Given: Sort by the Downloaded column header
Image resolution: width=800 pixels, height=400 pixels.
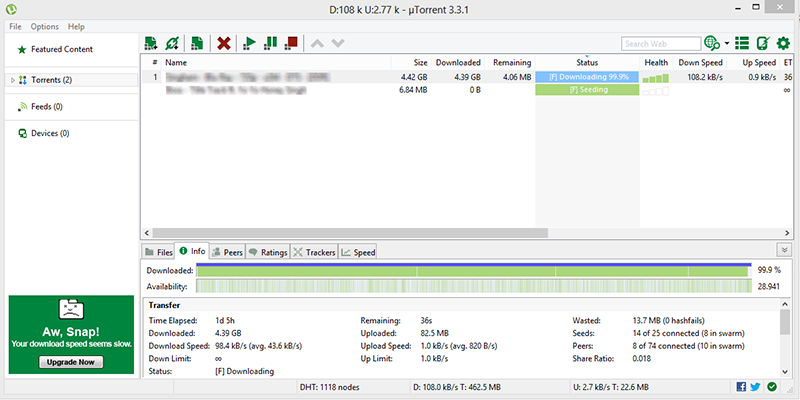Looking at the screenshot, I should 458,62.
